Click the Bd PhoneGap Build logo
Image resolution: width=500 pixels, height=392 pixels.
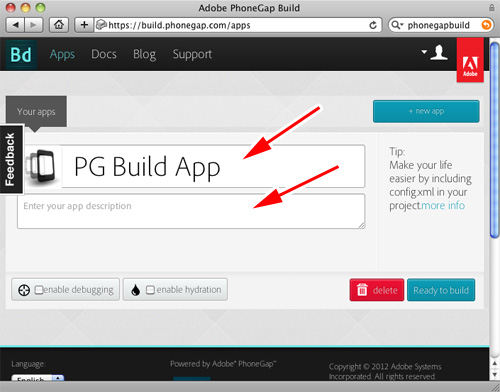[x=21, y=55]
